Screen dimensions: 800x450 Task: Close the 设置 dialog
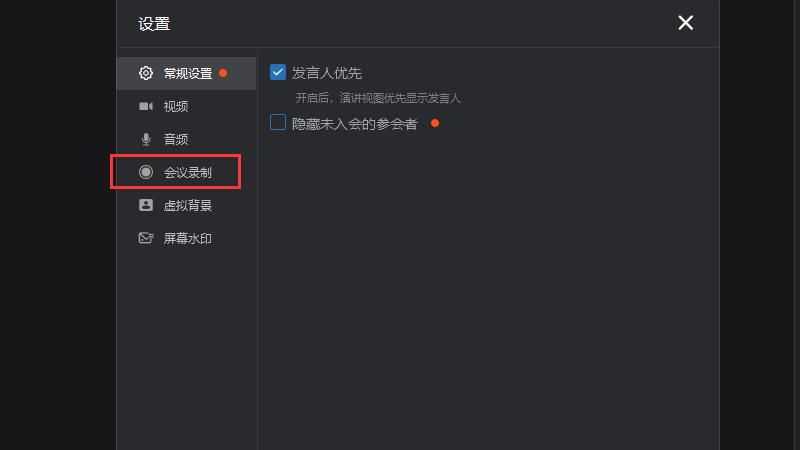pos(685,23)
